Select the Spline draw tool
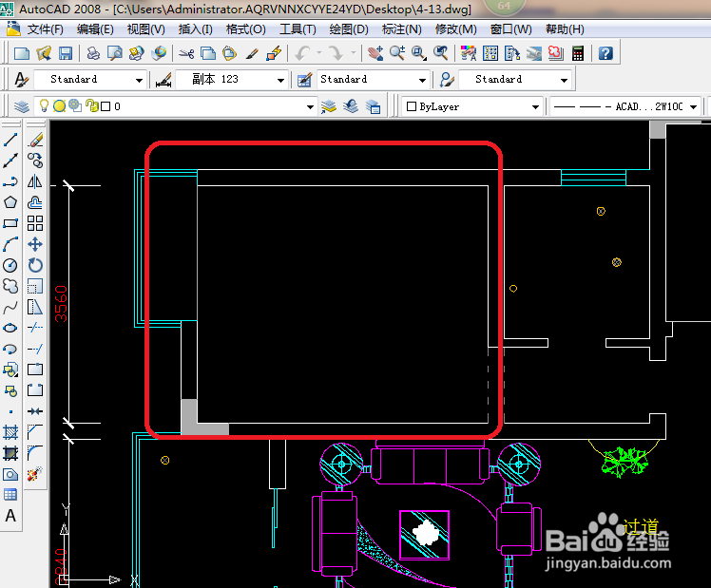Screen dimensions: 711x588 click(x=10, y=307)
